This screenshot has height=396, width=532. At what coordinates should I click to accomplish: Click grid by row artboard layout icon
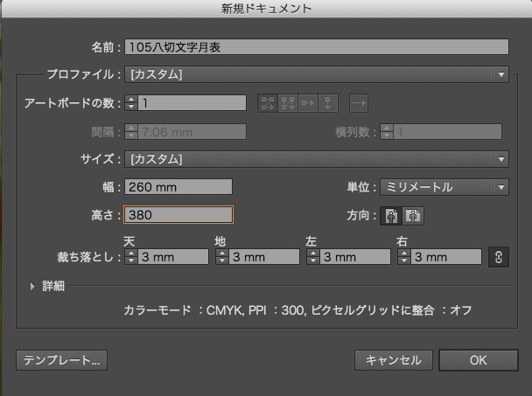[x=268, y=103]
